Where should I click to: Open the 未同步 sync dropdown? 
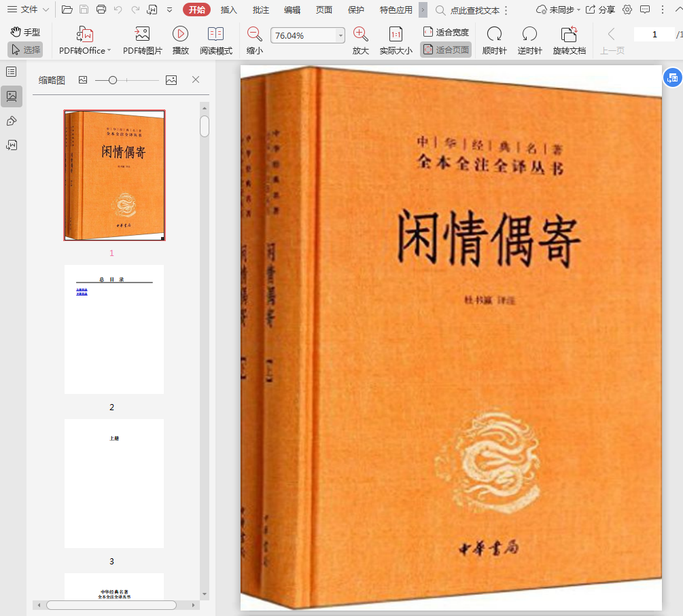[558, 10]
